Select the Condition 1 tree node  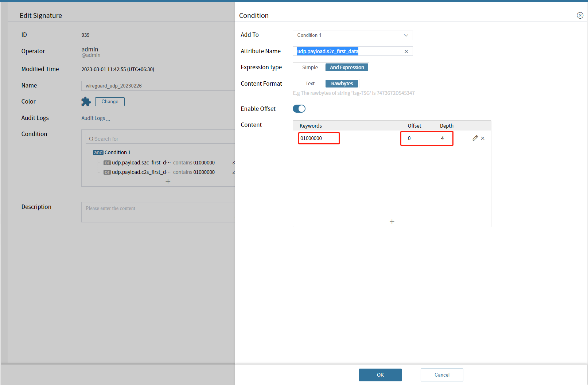point(117,152)
